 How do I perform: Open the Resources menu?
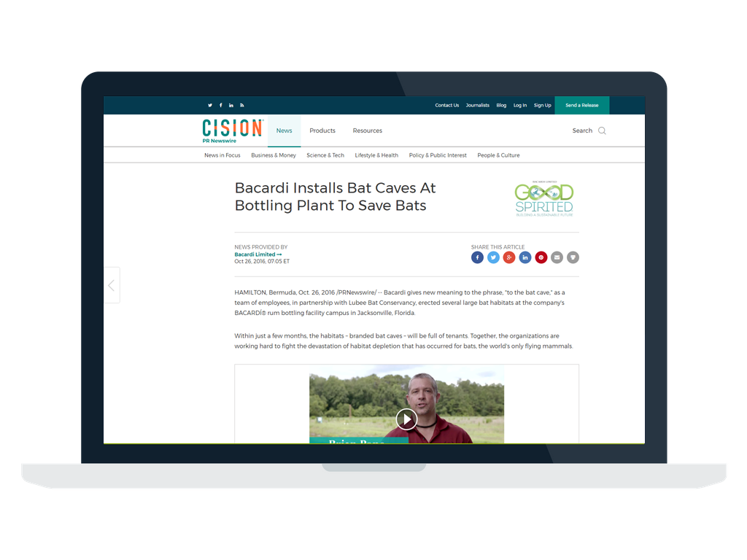[367, 131]
